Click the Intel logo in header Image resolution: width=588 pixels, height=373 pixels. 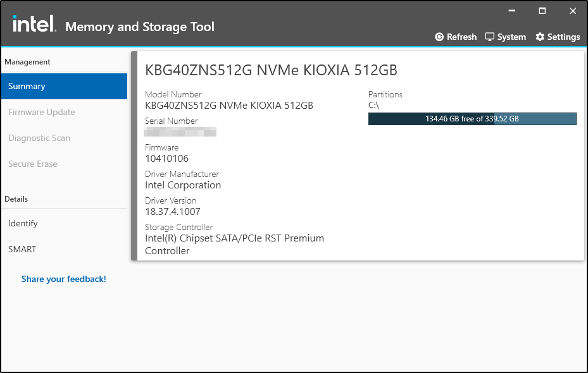(34, 23)
